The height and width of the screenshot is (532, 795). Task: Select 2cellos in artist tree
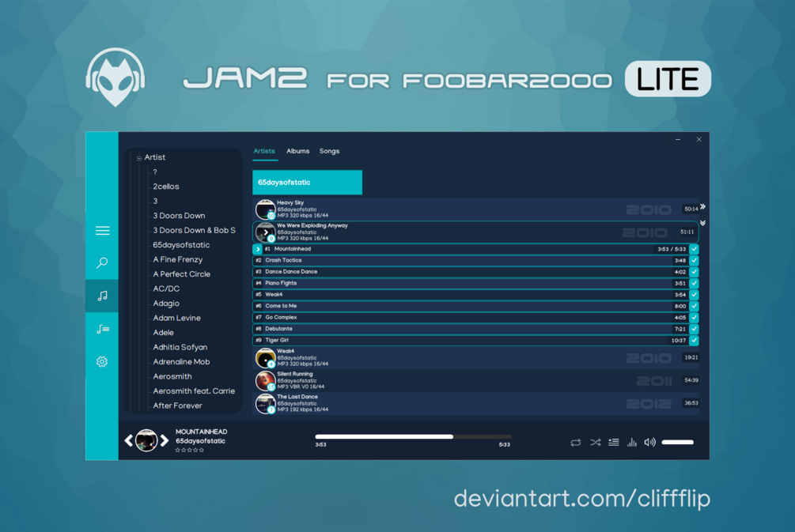point(166,187)
